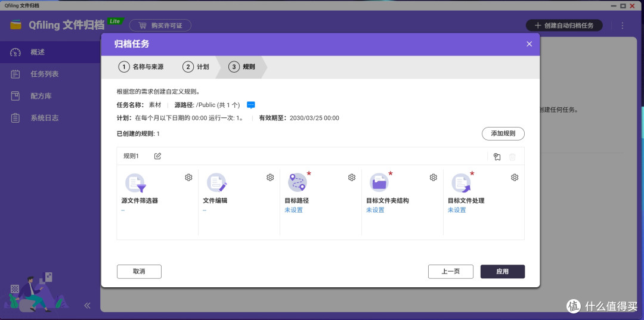Click 创建自动归档任务 button

tap(564, 26)
